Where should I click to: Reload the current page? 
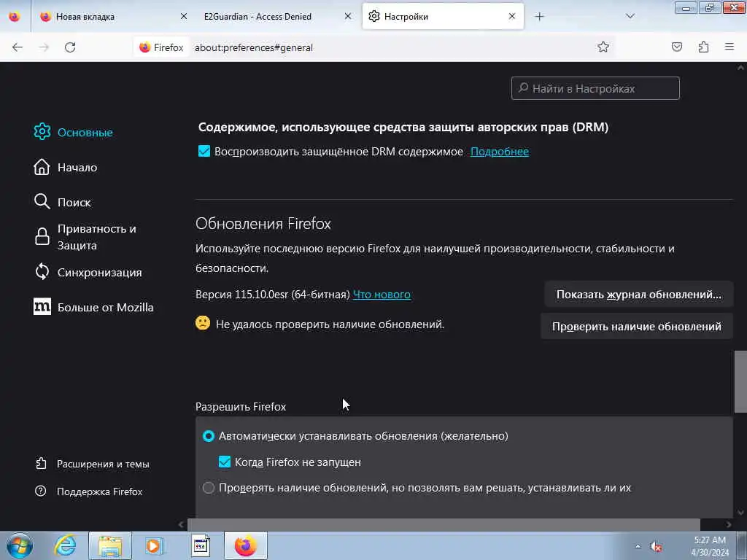(x=70, y=47)
